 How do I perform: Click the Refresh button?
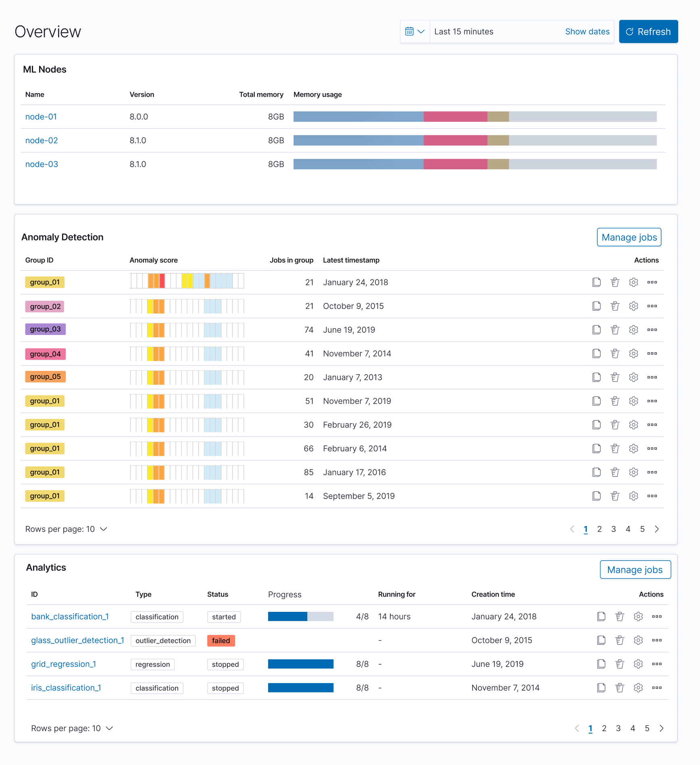coord(648,31)
